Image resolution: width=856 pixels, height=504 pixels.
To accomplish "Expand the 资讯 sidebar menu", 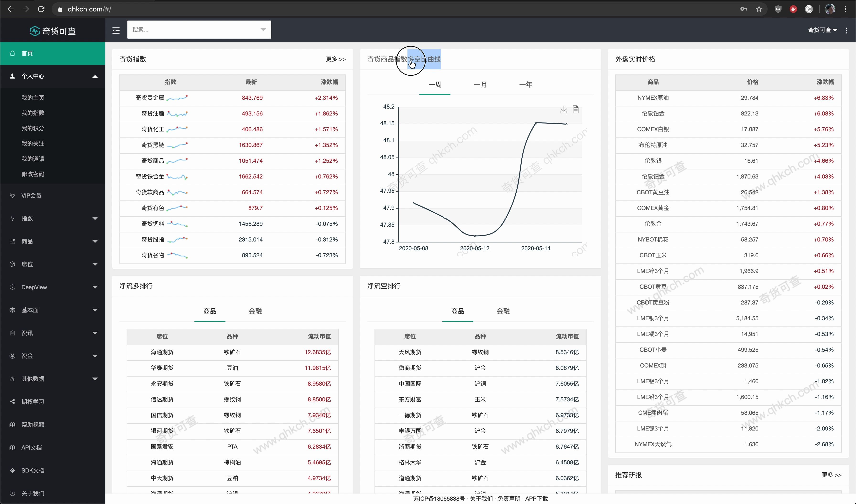I will tap(95, 333).
